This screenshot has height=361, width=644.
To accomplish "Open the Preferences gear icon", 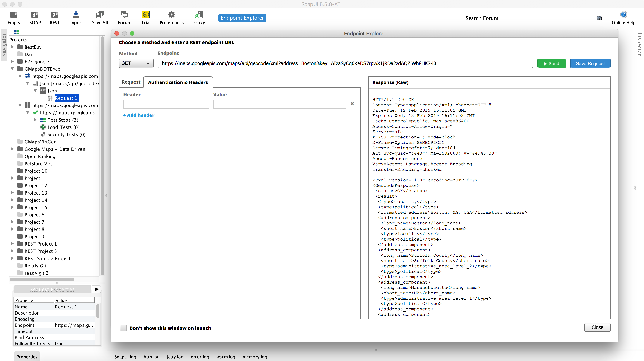I will click(171, 15).
